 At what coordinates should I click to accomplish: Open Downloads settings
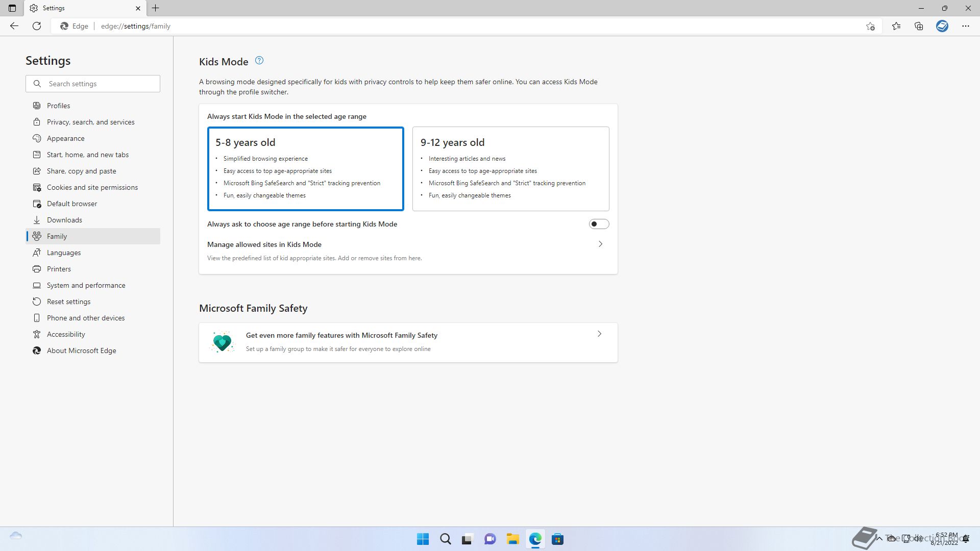(93, 220)
